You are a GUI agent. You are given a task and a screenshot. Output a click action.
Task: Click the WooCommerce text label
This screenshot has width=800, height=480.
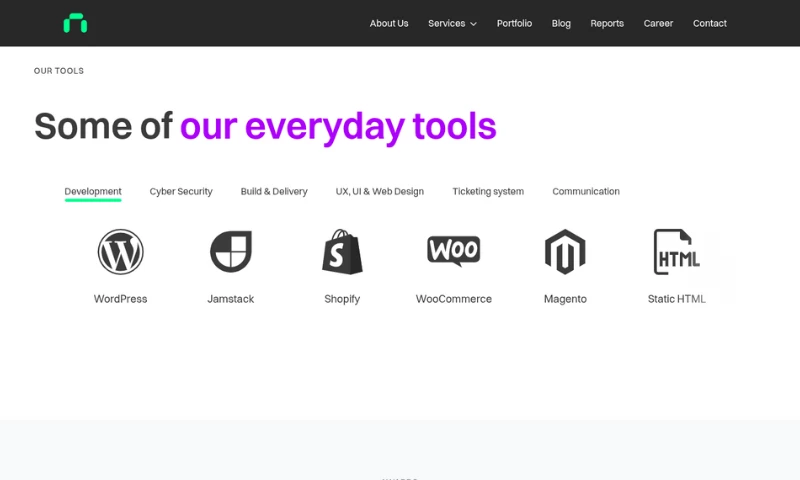(454, 299)
